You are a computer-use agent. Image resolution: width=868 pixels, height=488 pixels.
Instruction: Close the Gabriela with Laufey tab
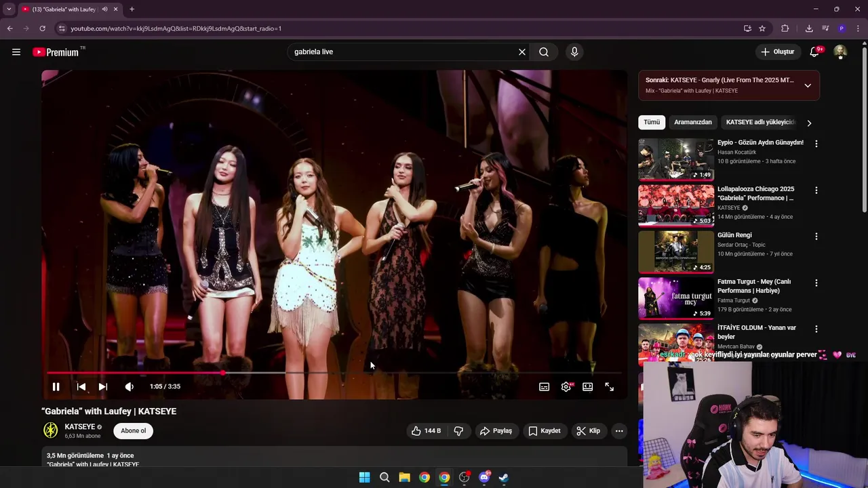(116, 9)
